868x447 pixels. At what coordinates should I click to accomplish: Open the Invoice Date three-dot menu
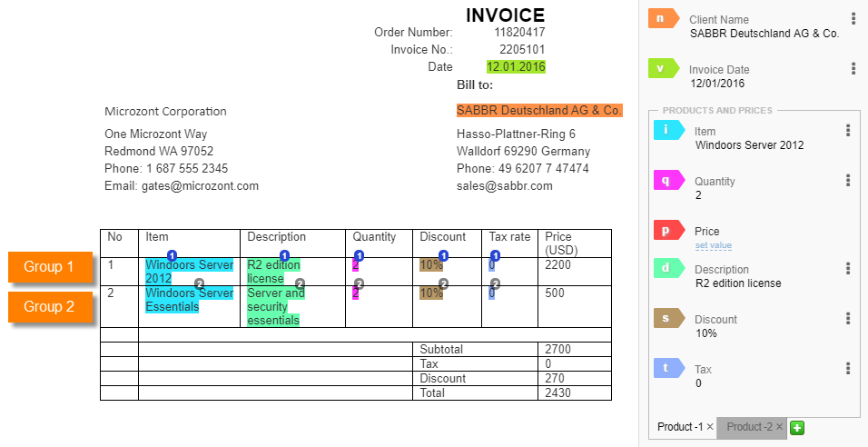pyautogui.click(x=853, y=68)
